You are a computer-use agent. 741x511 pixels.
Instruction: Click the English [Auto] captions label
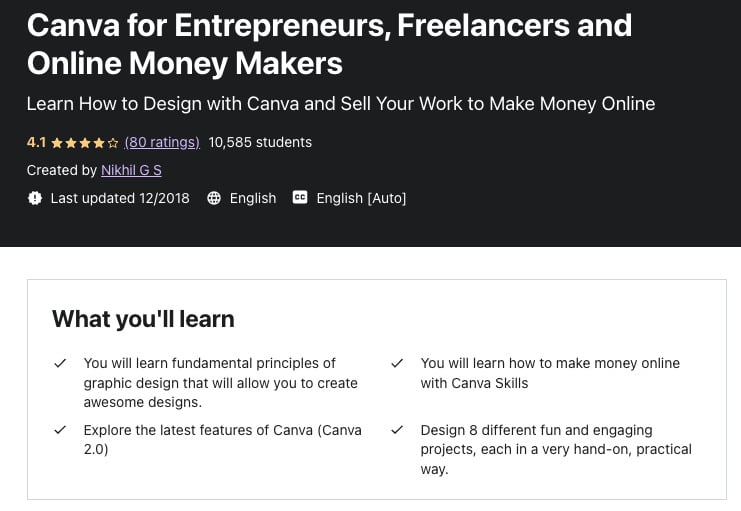361,198
